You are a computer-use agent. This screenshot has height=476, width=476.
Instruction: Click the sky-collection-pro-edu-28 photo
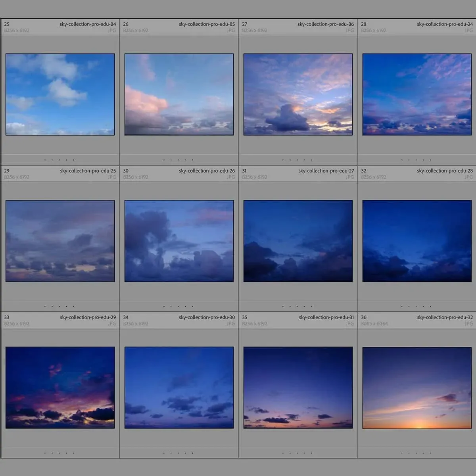[x=417, y=241]
